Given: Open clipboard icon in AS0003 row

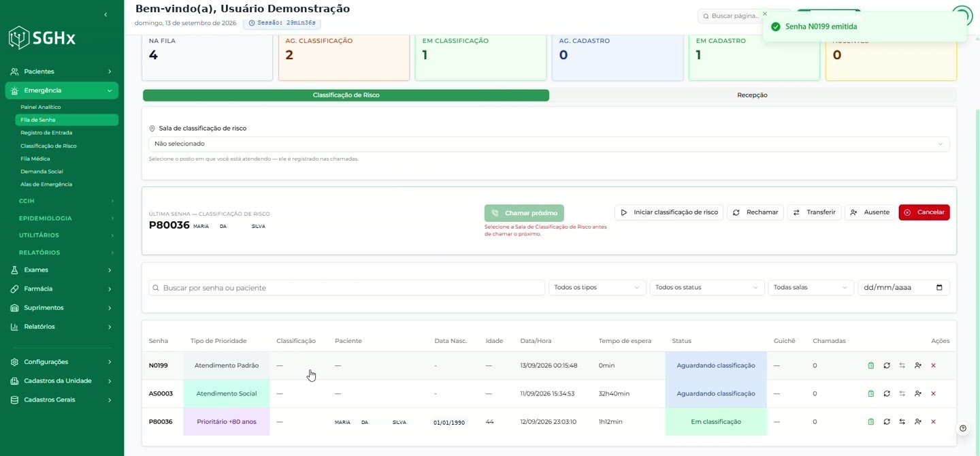Looking at the screenshot, I should tap(871, 393).
